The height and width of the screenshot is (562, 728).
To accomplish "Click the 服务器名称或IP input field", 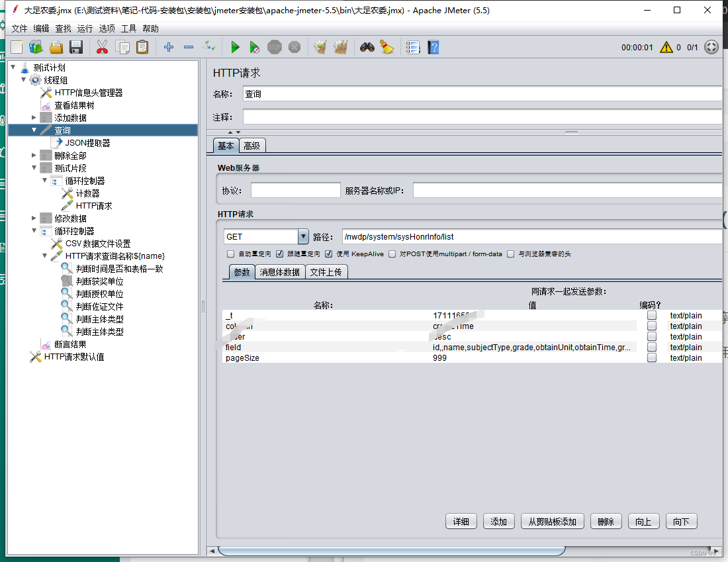I will tap(567, 190).
